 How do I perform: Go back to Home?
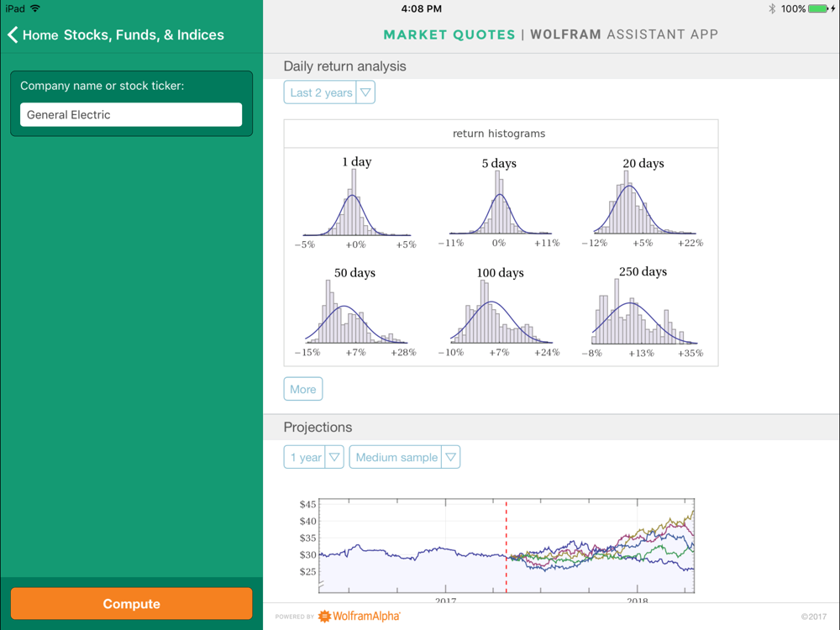(x=40, y=34)
